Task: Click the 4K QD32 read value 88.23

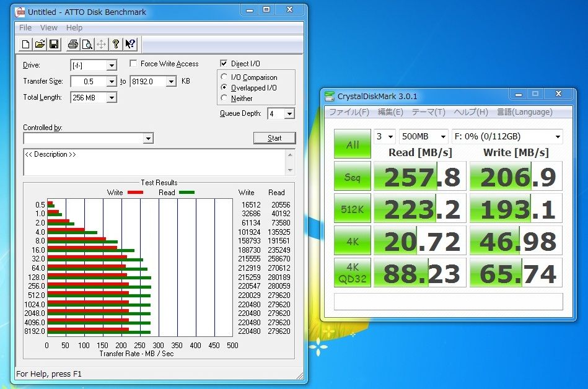Action: click(420, 273)
